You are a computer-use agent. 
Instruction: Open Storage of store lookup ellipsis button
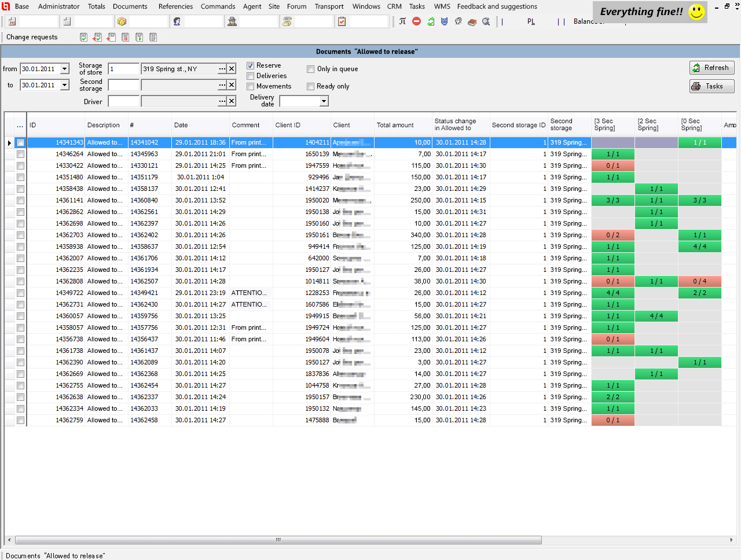tap(222, 69)
